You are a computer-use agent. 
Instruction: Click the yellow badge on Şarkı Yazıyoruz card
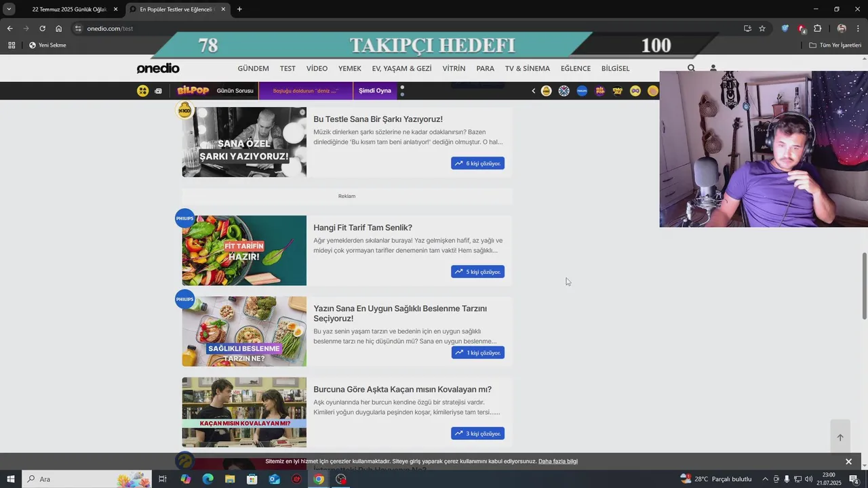pos(184,110)
